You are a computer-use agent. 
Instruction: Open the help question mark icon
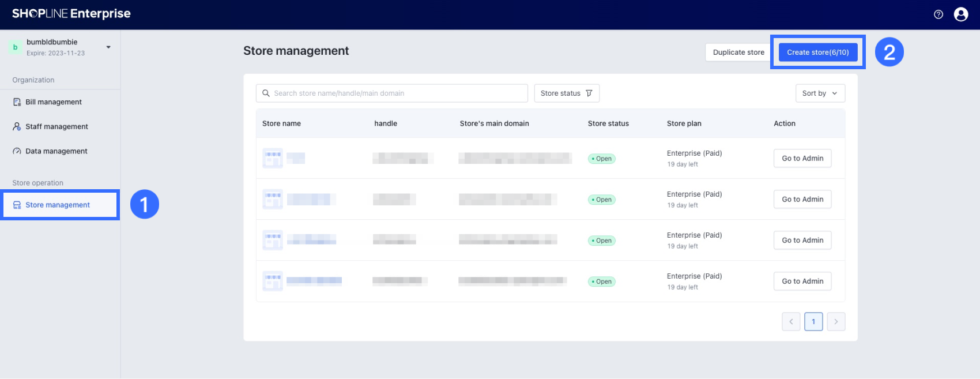tap(938, 14)
